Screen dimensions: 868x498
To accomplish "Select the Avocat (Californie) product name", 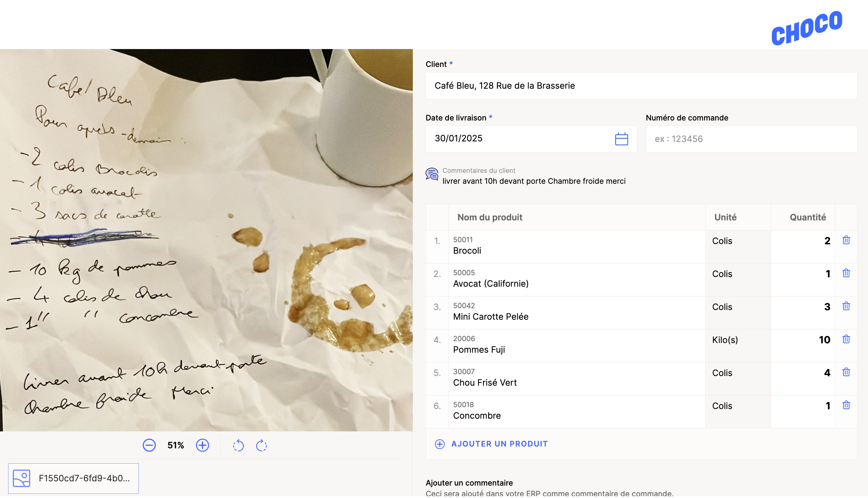I will 491,284.
